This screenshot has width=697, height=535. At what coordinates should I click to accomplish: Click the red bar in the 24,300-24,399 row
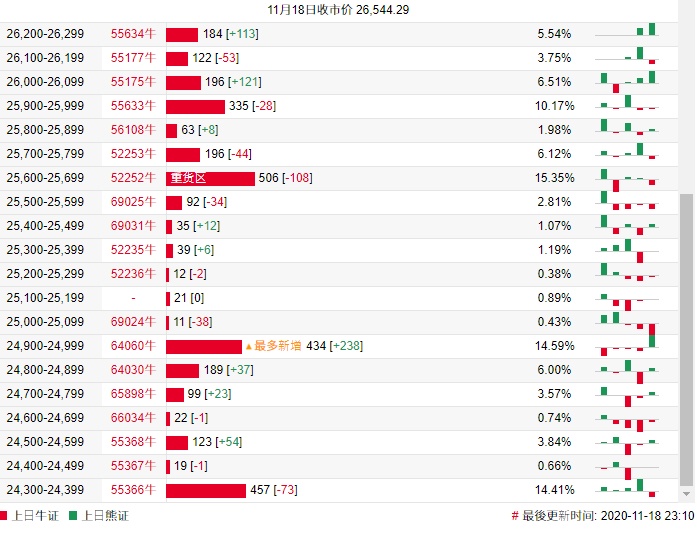pyautogui.click(x=205, y=490)
